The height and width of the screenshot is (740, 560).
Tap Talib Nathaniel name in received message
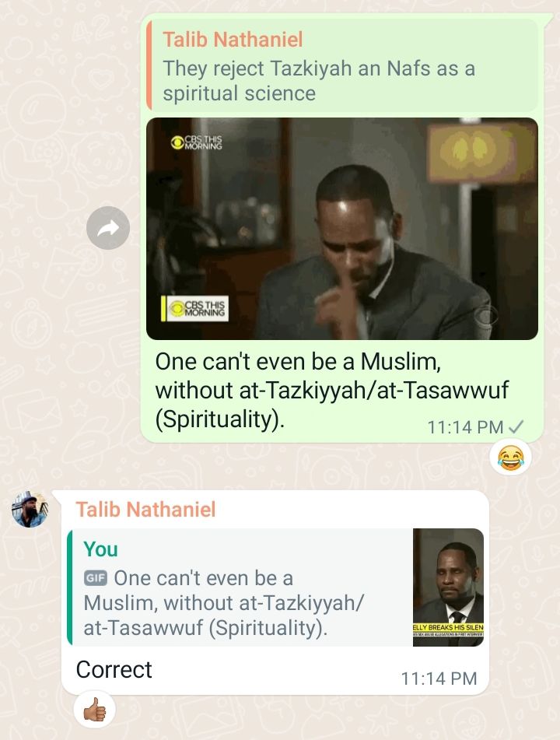[x=145, y=509]
